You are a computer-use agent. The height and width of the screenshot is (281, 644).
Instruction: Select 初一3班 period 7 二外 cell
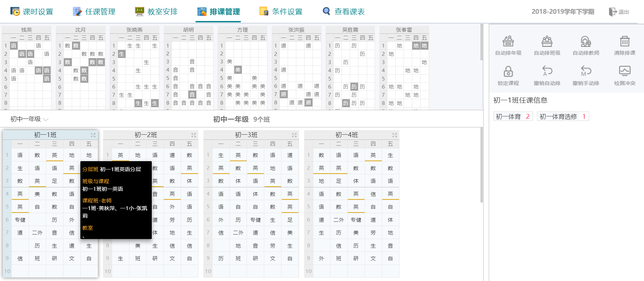pos(238,233)
